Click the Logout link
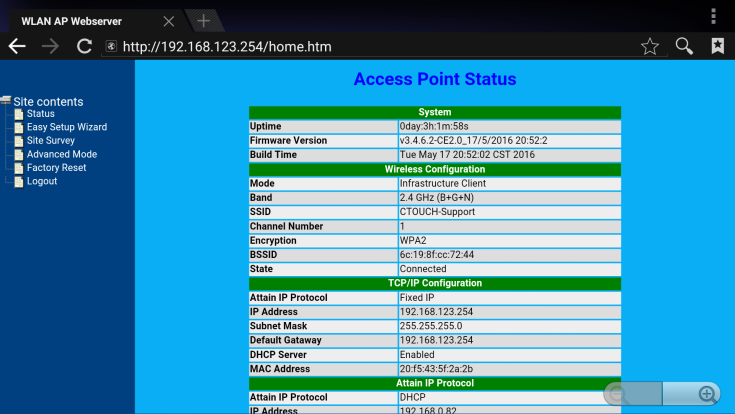735x414 pixels. pos(42,181)
